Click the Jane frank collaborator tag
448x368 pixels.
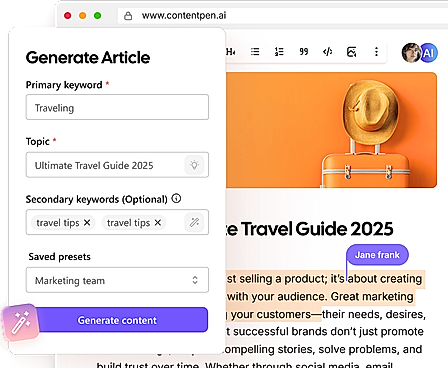coord(377,255)
